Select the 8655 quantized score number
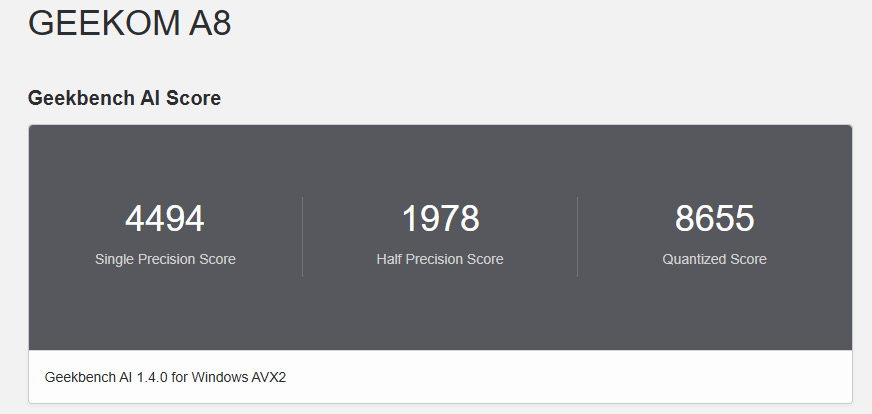Image resolution: width=872 pixels, height=414 pixels. pos(715,218)
